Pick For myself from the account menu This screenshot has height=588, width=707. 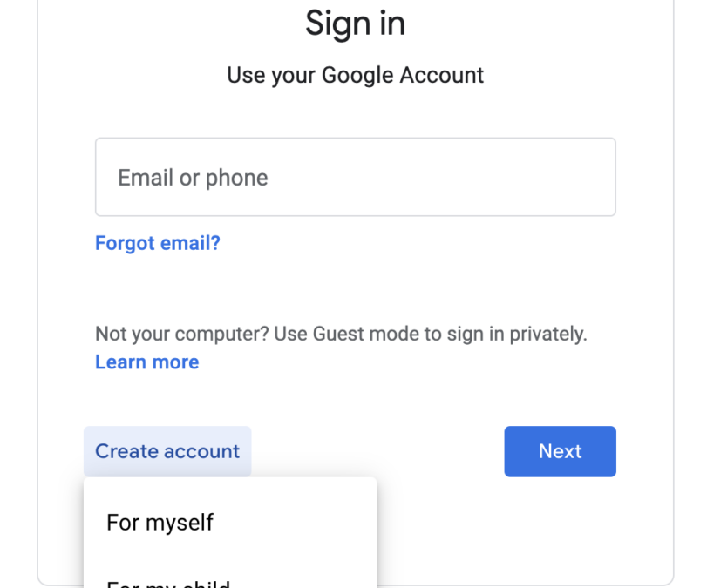(160, 523)
